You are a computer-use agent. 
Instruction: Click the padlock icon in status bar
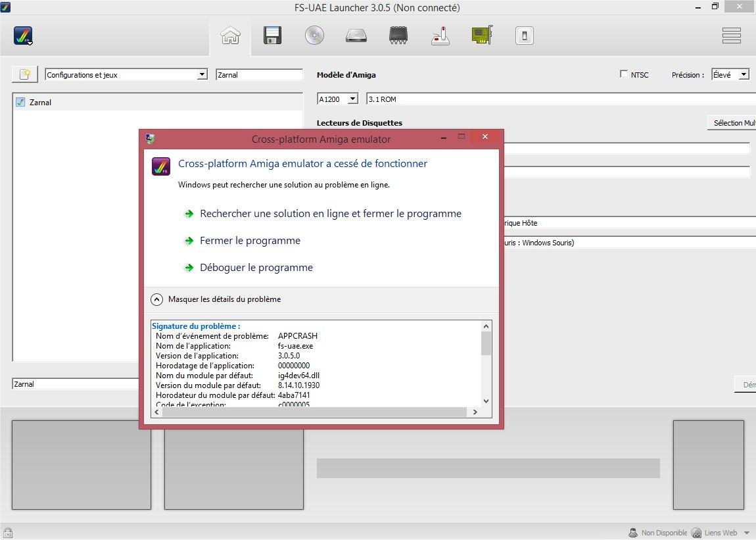click(7, 533)
